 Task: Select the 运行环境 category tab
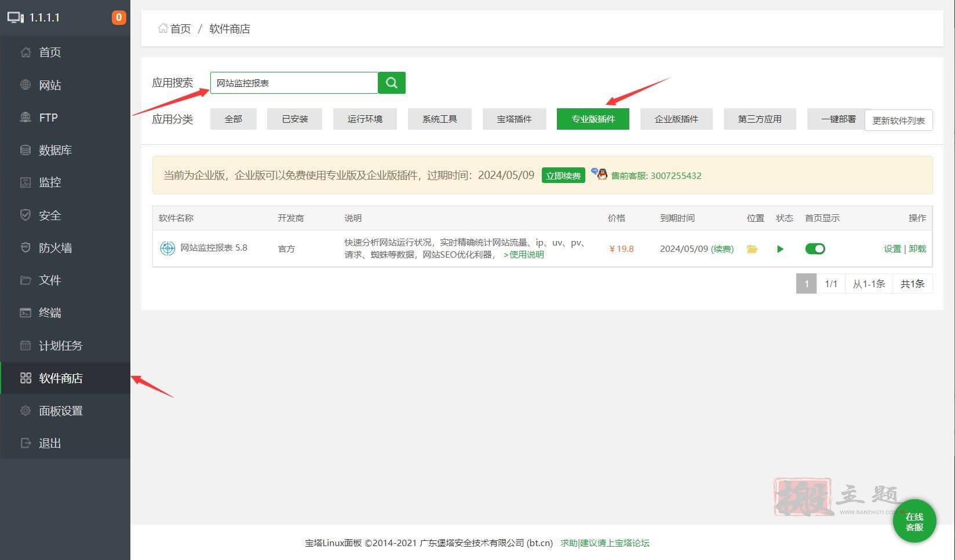(365, 119)
